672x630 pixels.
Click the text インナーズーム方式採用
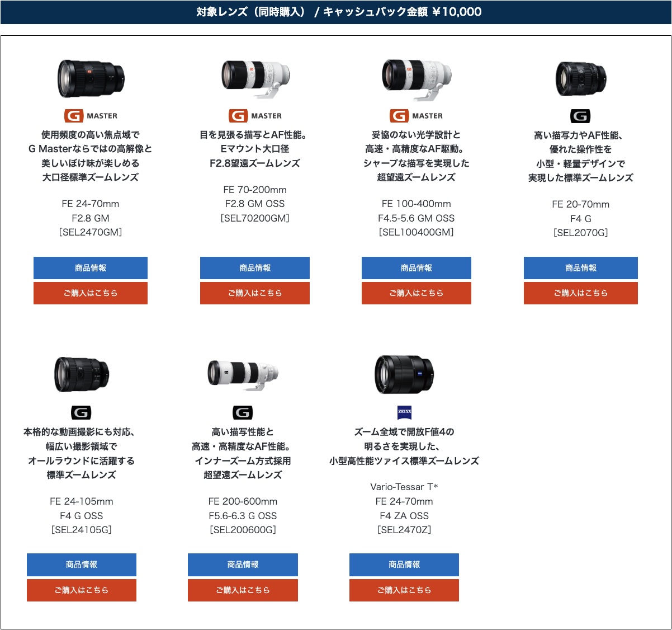click(243, 461)
